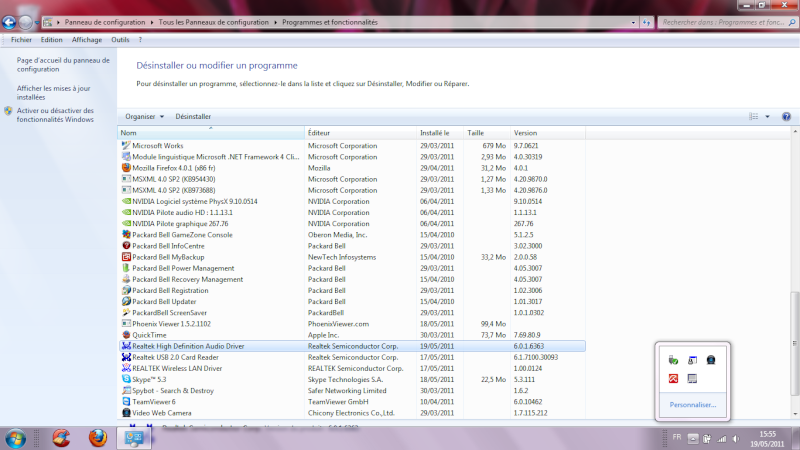The height and width of the screenshot is (450, 800).
Task: Click the network signal icon in taskbar
Action: point(721,439)
